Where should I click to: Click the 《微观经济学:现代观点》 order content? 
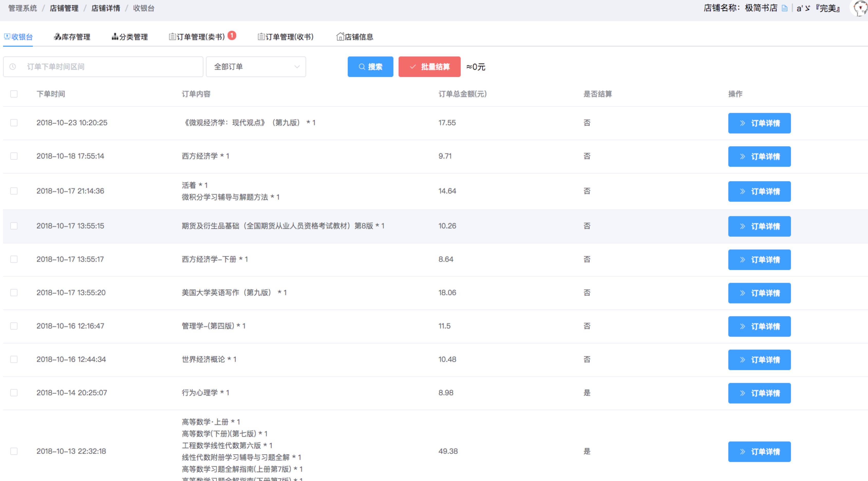pos(249,123)
